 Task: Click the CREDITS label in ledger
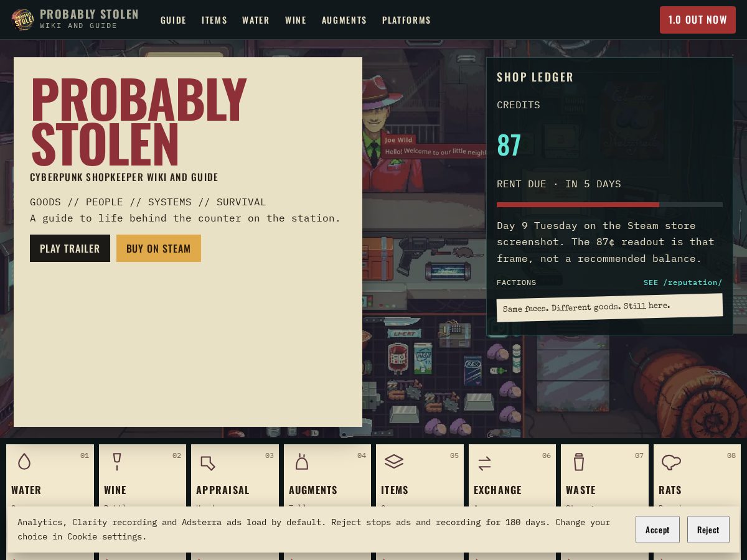coord(519,105)
